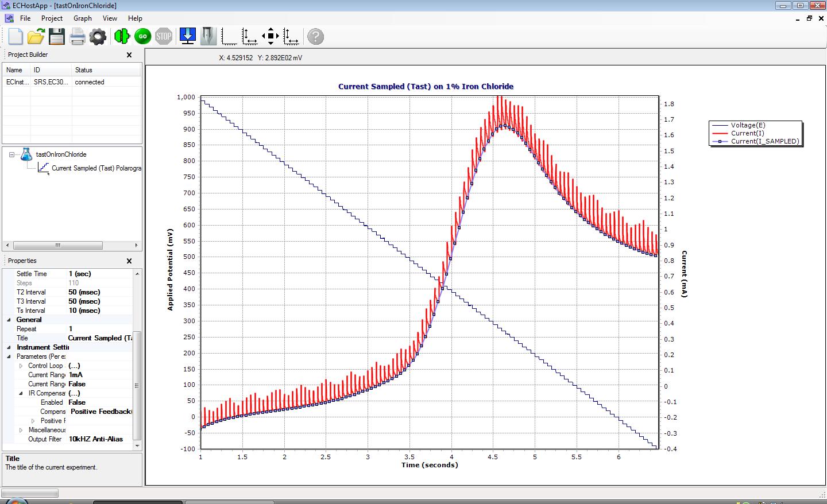Screen dimensions: 827x504
Task: Collapse the IR Compensation property
Action: point(21,393)
